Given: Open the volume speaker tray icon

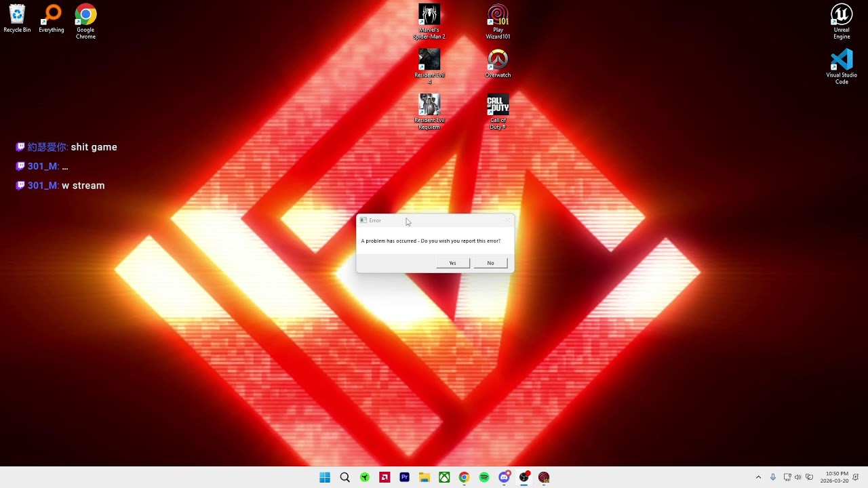Looking at the screenshot, I should point(797,477).
